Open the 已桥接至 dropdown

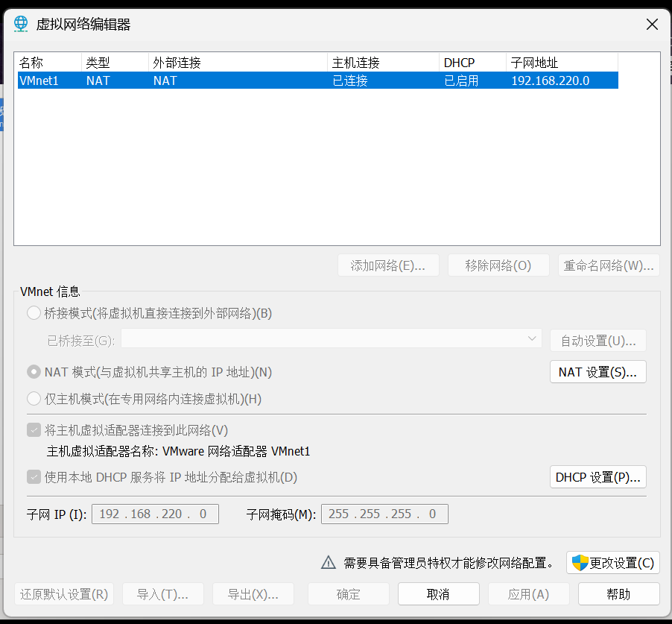(332, 338)
